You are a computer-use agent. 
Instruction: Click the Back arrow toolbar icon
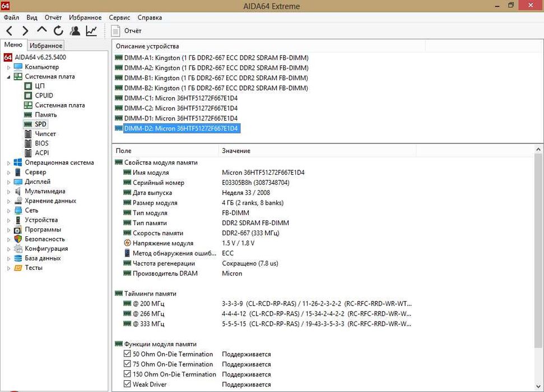pos(10,31)
